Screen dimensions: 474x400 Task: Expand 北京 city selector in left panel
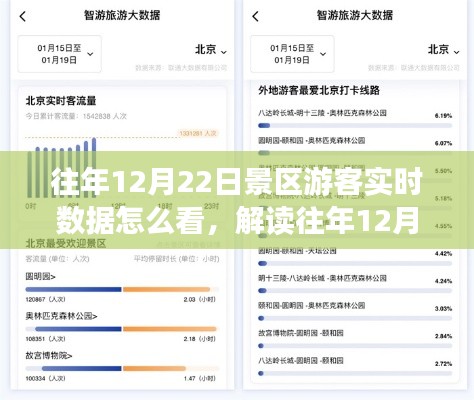pyautogui.click(x=211, y=50)
